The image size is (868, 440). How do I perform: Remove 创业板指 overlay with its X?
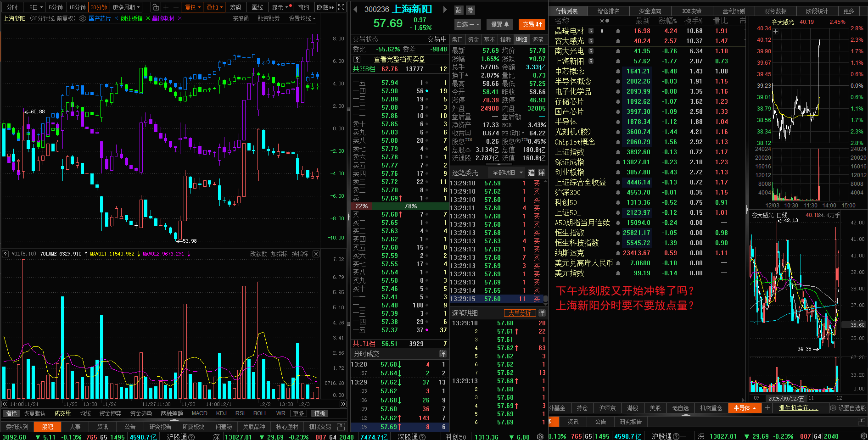click(148, 18)
